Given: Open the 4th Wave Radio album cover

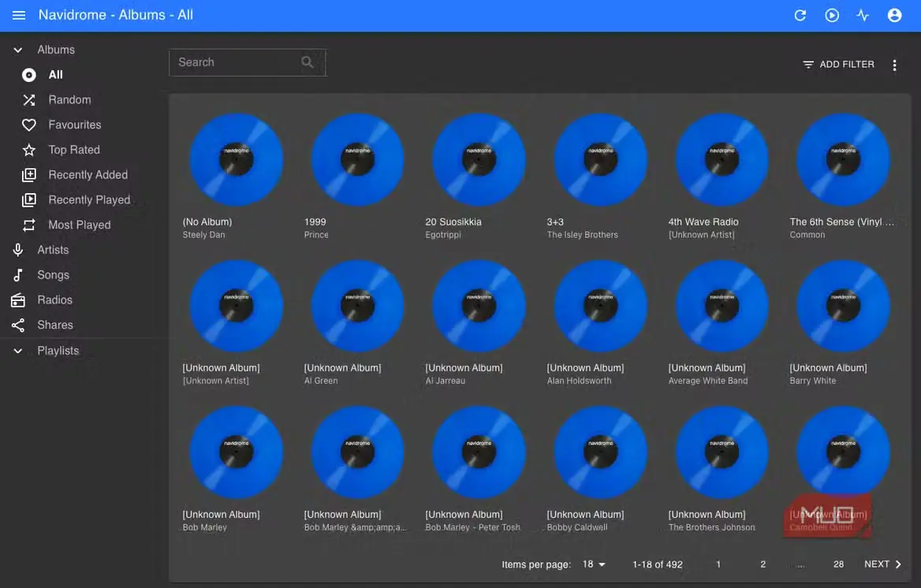Looking at the screenshot, I should (722, 160).
